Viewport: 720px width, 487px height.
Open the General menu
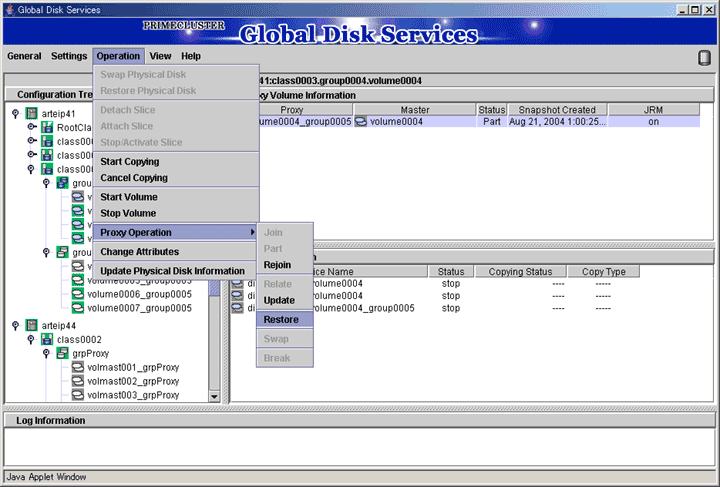pos(24,56)
